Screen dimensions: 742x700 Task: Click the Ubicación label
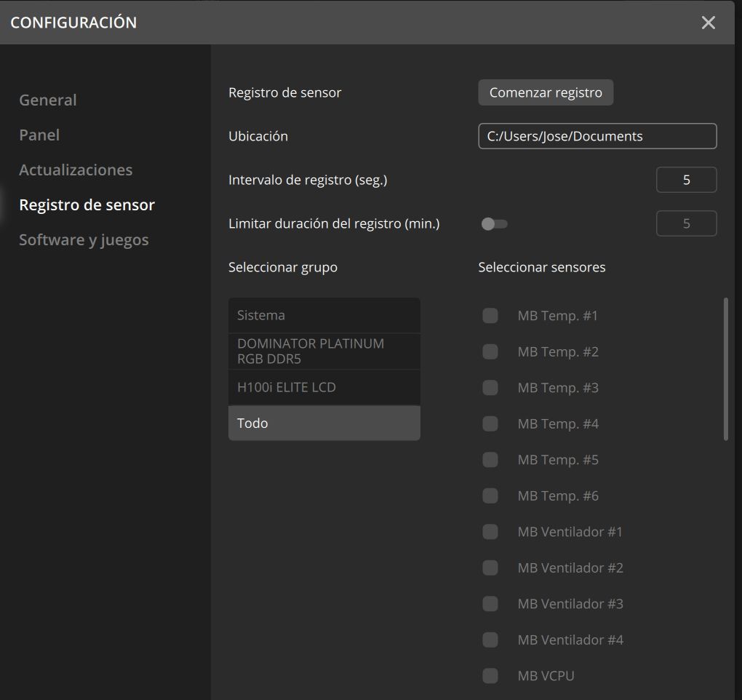pos(258,136)
